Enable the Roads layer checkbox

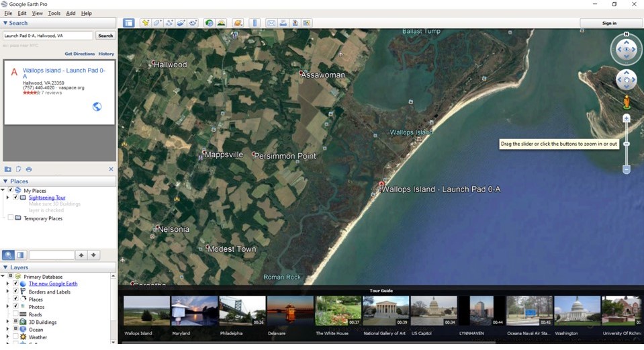(15, 314)
